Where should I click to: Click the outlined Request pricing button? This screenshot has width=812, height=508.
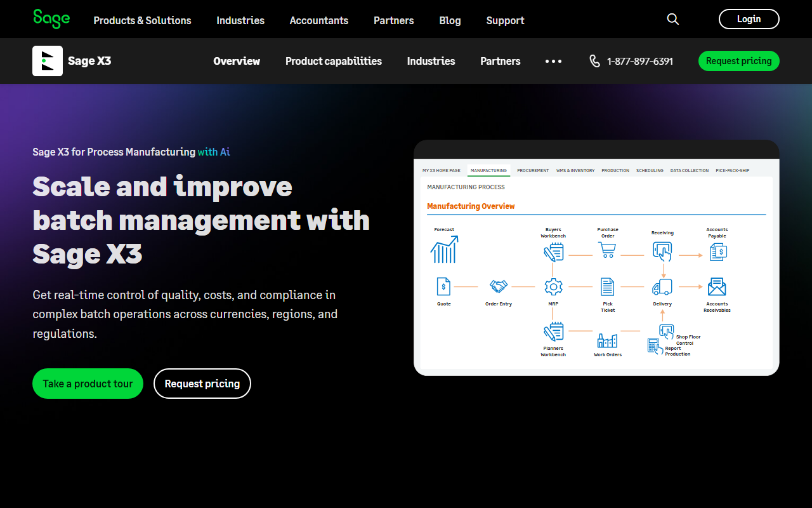202,384
